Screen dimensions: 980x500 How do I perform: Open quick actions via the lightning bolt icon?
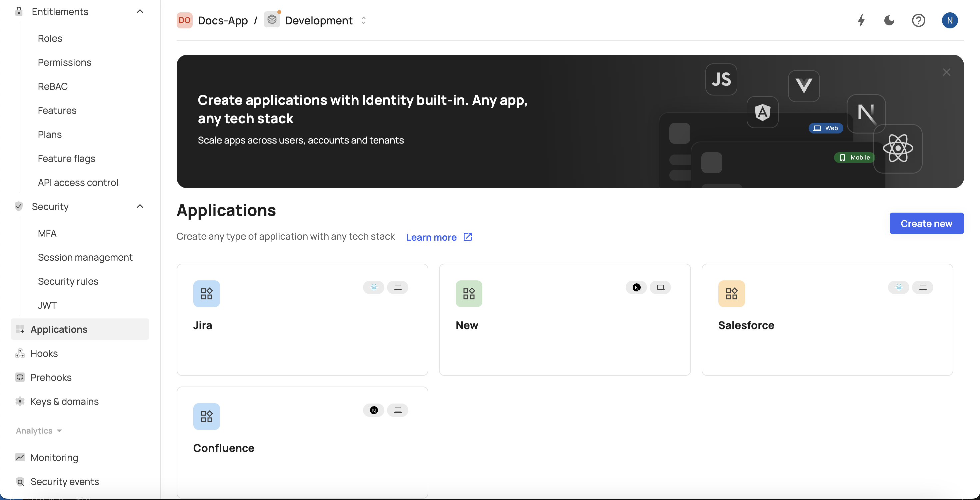(x=861, y=21)
